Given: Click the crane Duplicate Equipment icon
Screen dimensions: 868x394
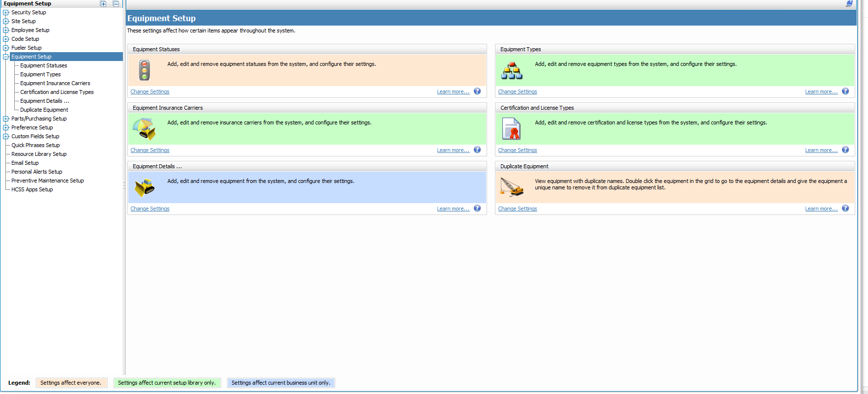Looking at the screenshot, I should point(512,187).
